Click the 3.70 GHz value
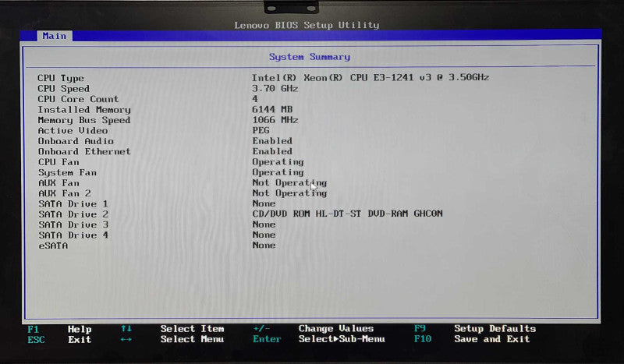 [x=275, y=88]
